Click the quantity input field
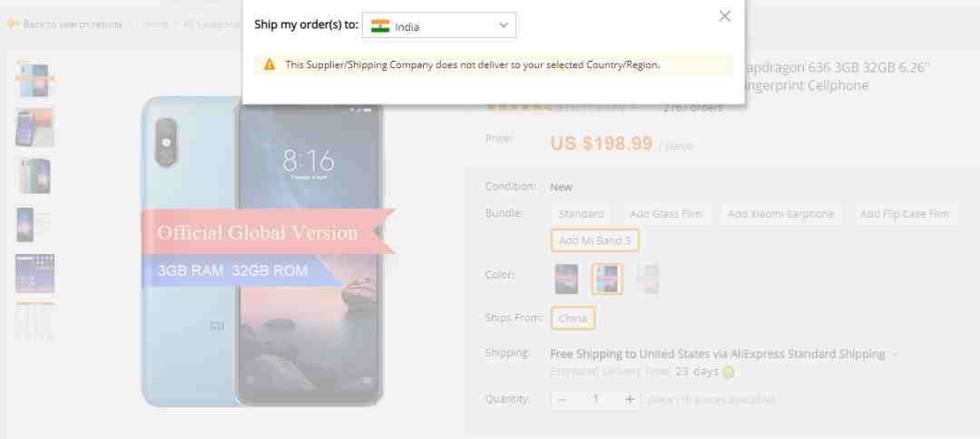 596,400
